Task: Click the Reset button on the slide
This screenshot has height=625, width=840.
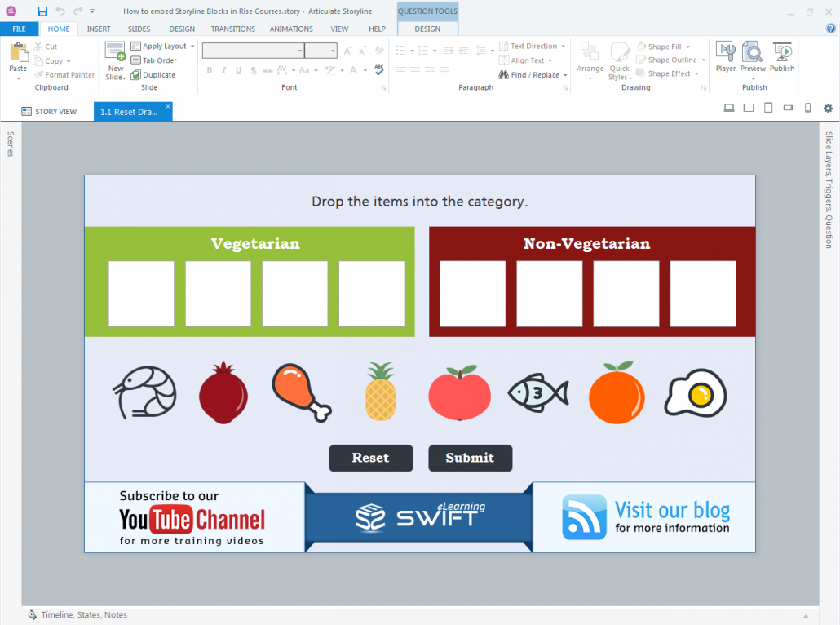Action: click(x=370, y=458)
